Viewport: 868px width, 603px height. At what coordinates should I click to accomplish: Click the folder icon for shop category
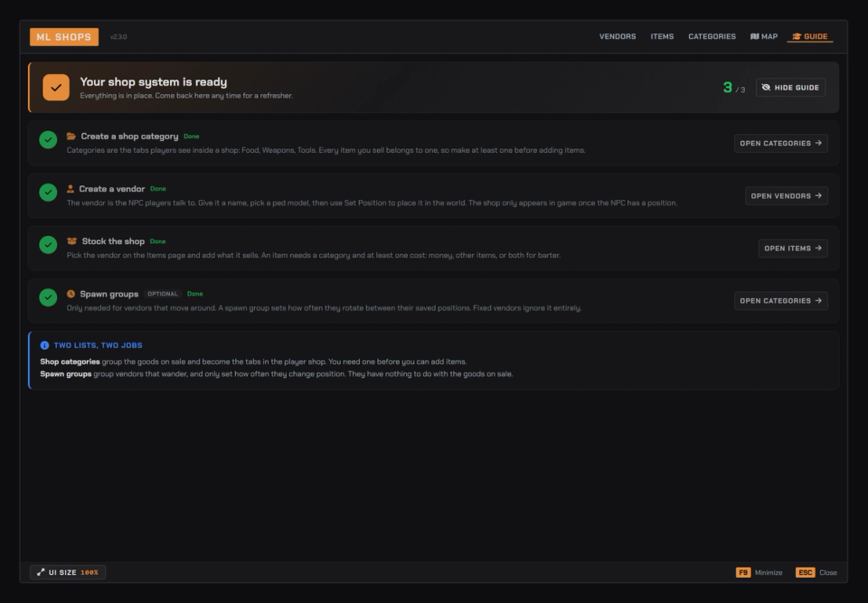coord(71,137)
